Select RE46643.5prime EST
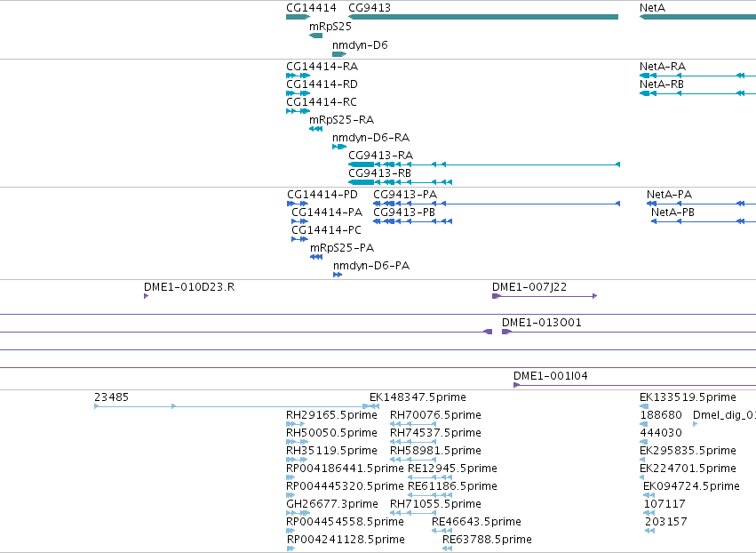The height and width of the screenshot is (553, 756). click(476, 522)
